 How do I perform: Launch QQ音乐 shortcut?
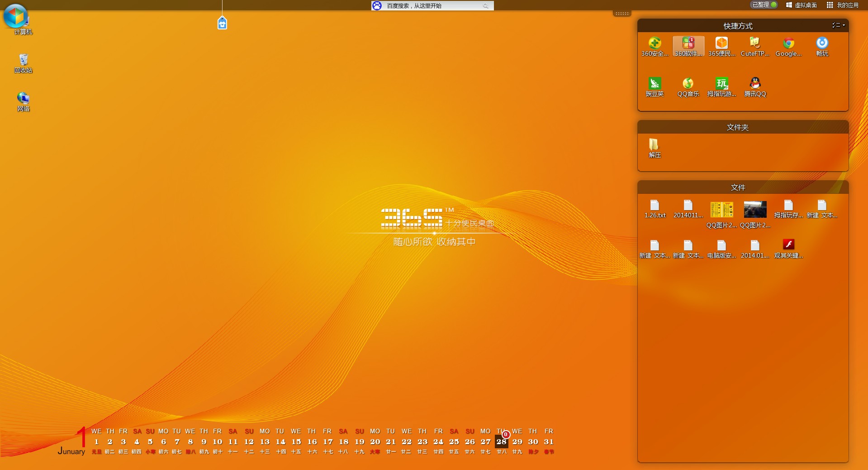click(688, 87)
